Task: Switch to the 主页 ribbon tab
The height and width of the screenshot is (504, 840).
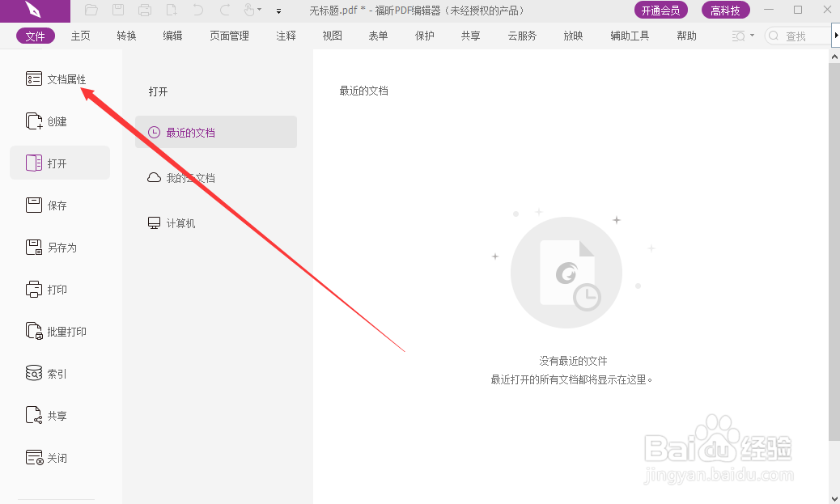Action: (80, 35)
